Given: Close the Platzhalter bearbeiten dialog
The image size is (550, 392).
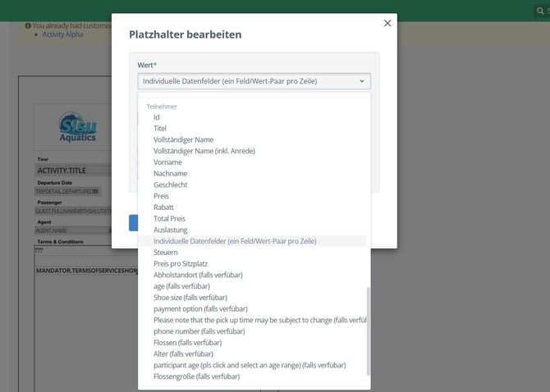Looking at the screenshot, I should pyautogui.click(x=387, y=23).
